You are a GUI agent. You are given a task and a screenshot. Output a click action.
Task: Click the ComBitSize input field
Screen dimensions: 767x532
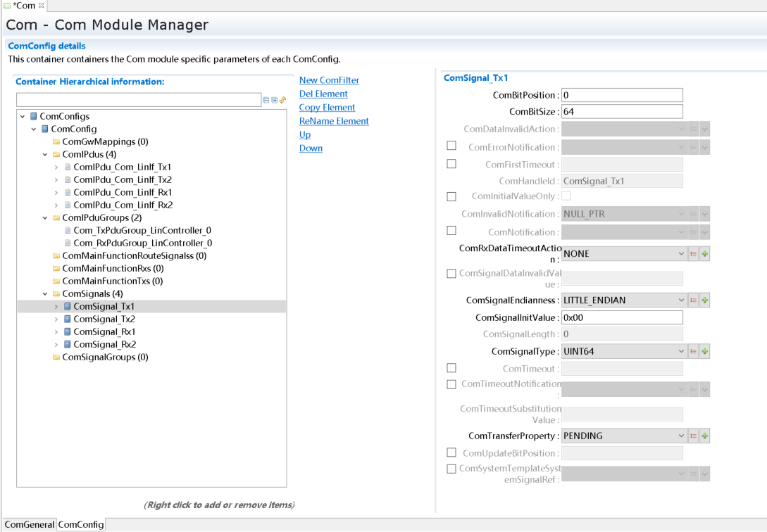pos(622,112)
